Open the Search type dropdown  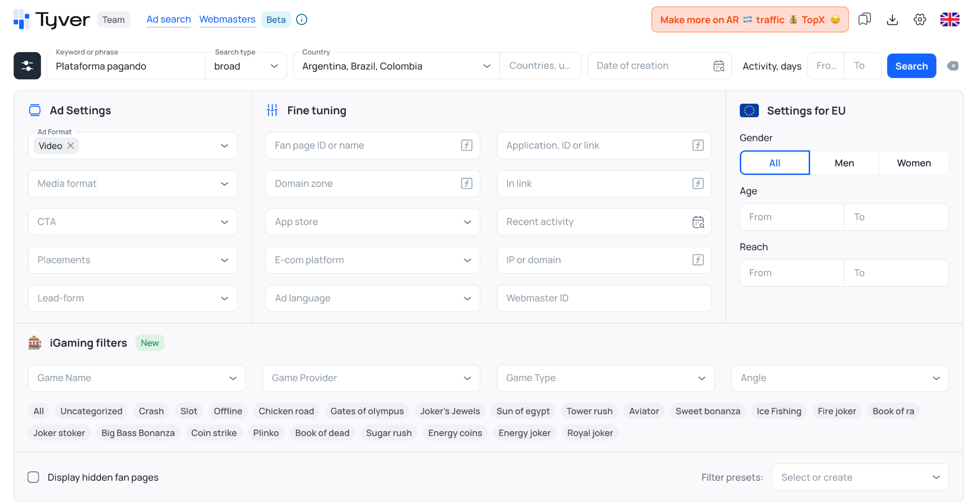246,66
